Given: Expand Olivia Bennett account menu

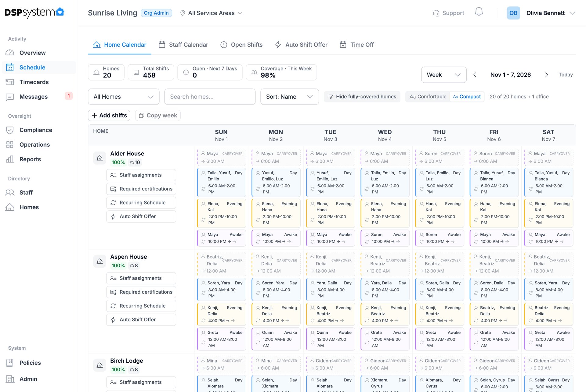Looking at the screenshot, I should click(551, 13).
